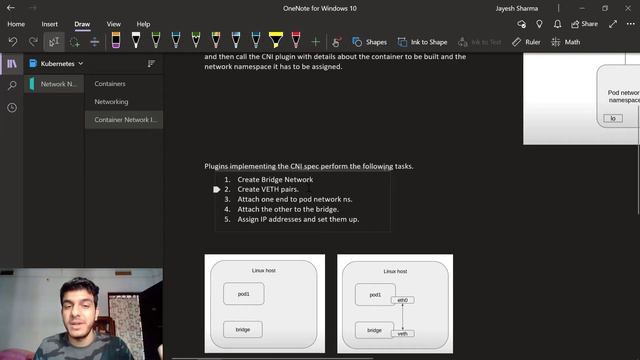640x360 pixels.
Task: Click the 'Create VETH pairs.' list item
Action: (x=268, y=189)
